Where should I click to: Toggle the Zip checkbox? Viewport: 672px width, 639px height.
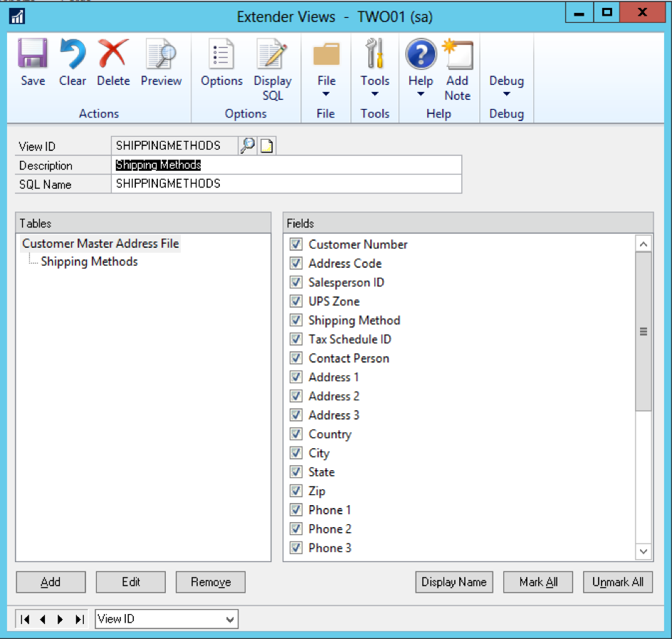[x=295, y=490]
